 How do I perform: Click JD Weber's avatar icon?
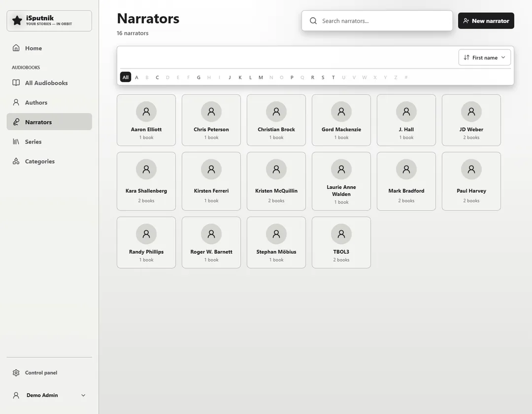tap(471, 111)
